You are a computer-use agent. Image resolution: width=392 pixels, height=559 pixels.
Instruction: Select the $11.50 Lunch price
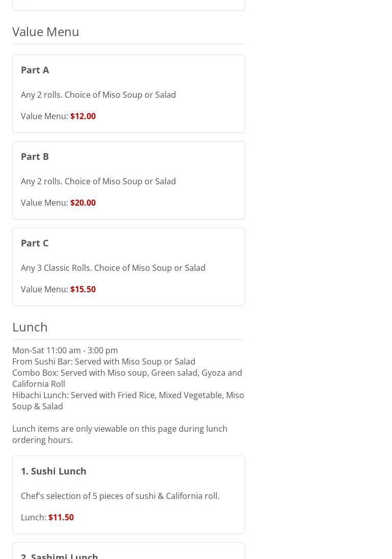coord(61,517)
